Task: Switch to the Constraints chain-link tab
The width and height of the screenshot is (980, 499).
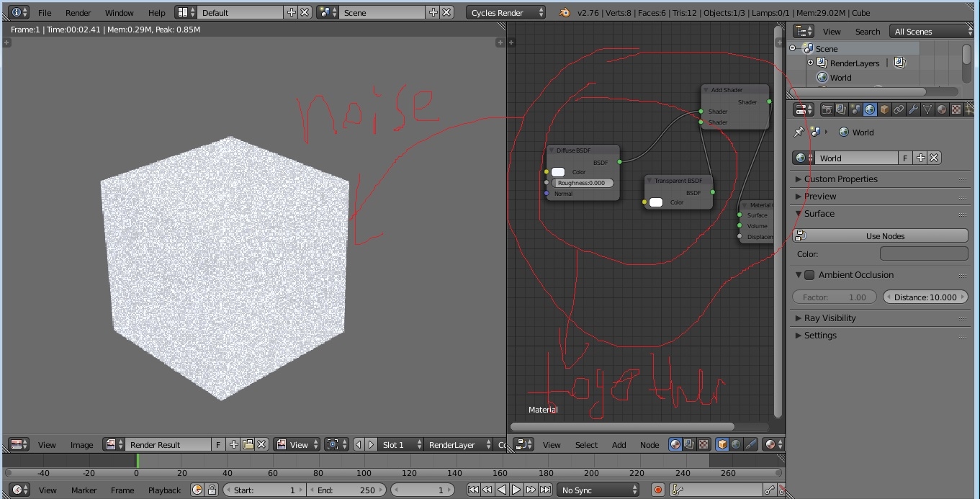Action: pos(899,109)
